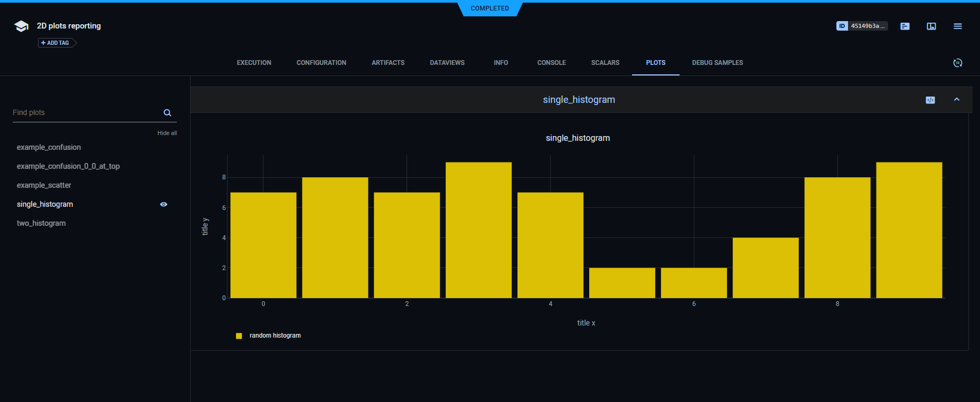Click the embed code icon for single_histogram
980x402 pixels.
coord(930,100)
